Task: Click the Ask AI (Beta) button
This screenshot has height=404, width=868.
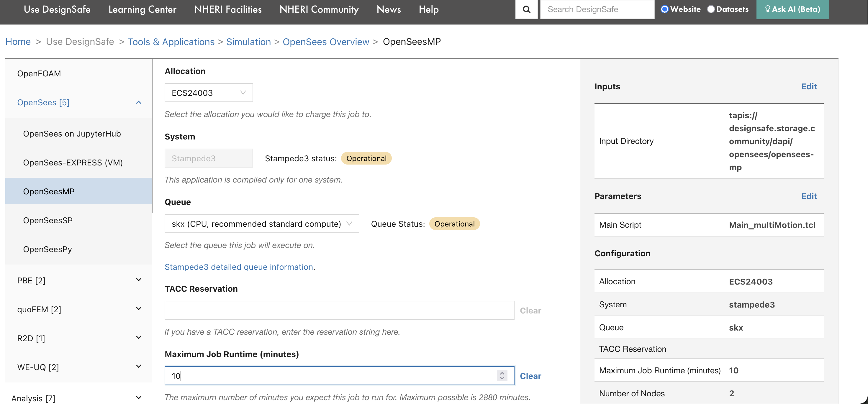Action: (x=792, y=9)
